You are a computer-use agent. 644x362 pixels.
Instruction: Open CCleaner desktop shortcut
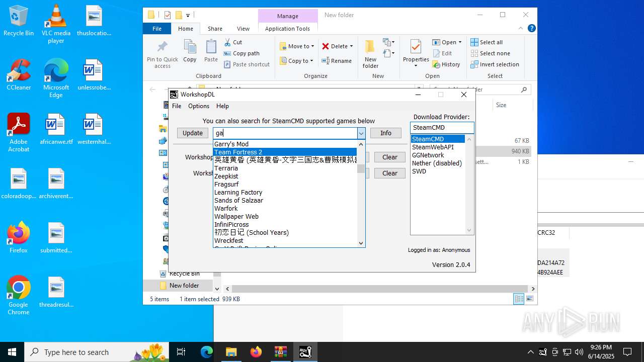(x=19, y=75)
